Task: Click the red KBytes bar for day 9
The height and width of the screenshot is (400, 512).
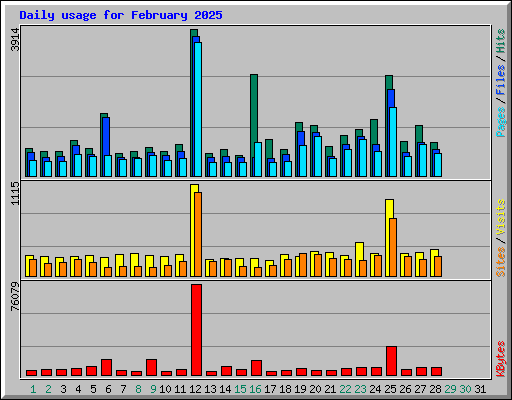Action: coord(151,368)
